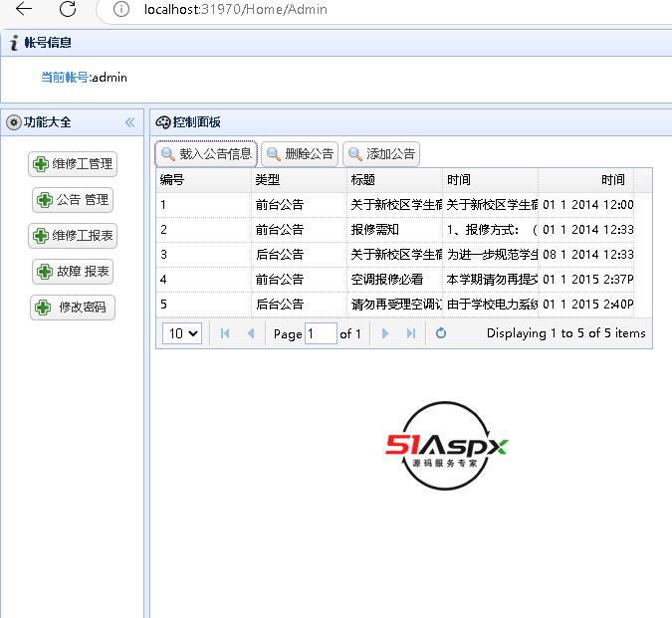The image size is (672, 618).
Task: Select row 1 前台公告 type cell
Action: coord(299,205)
